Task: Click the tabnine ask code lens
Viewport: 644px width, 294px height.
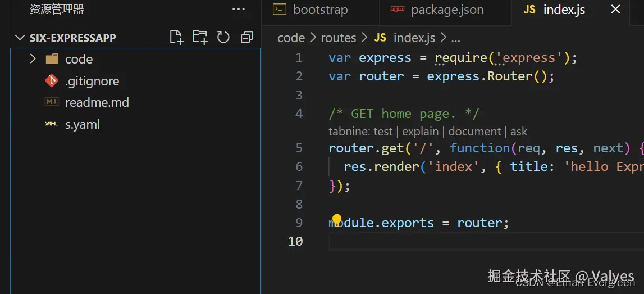Action: [x=519, y=132]
